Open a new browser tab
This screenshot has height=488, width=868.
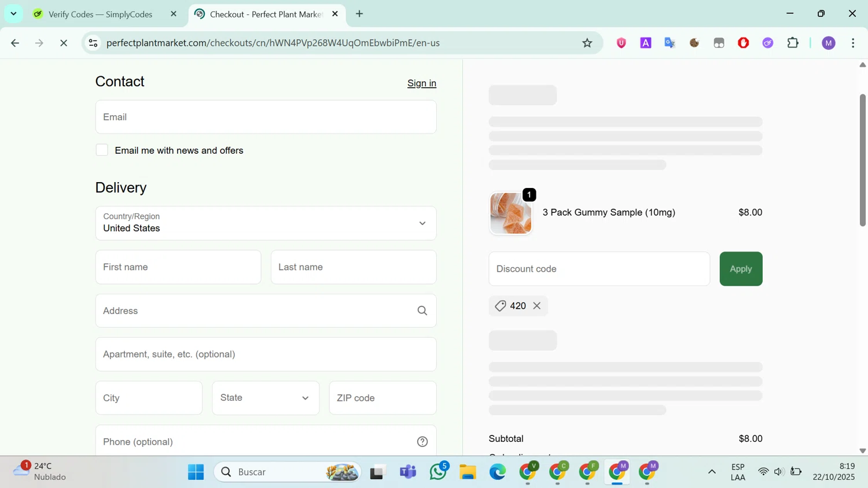click(x=359, y=14)
